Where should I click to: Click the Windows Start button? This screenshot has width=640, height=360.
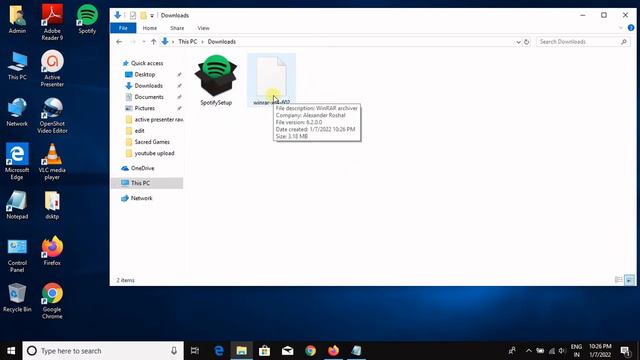click(11, 351)
